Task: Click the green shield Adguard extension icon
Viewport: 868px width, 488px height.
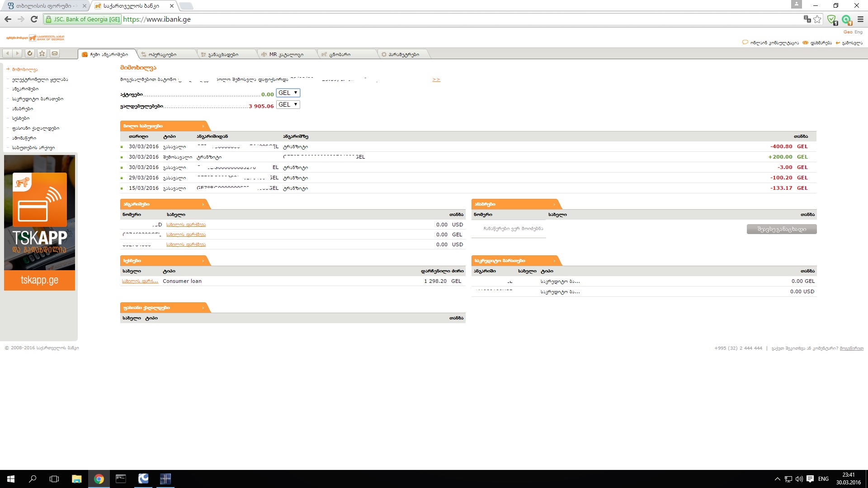Action: [x=831, y=19]
